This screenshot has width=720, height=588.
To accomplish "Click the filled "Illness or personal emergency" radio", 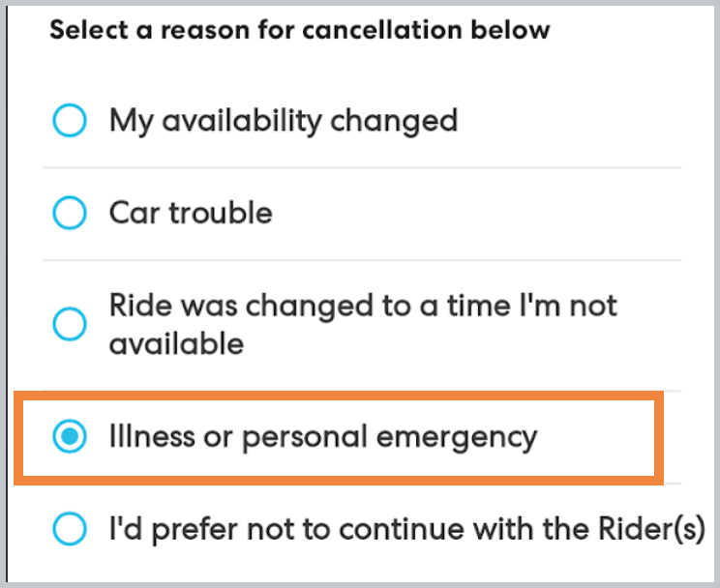I will [70, 437].
